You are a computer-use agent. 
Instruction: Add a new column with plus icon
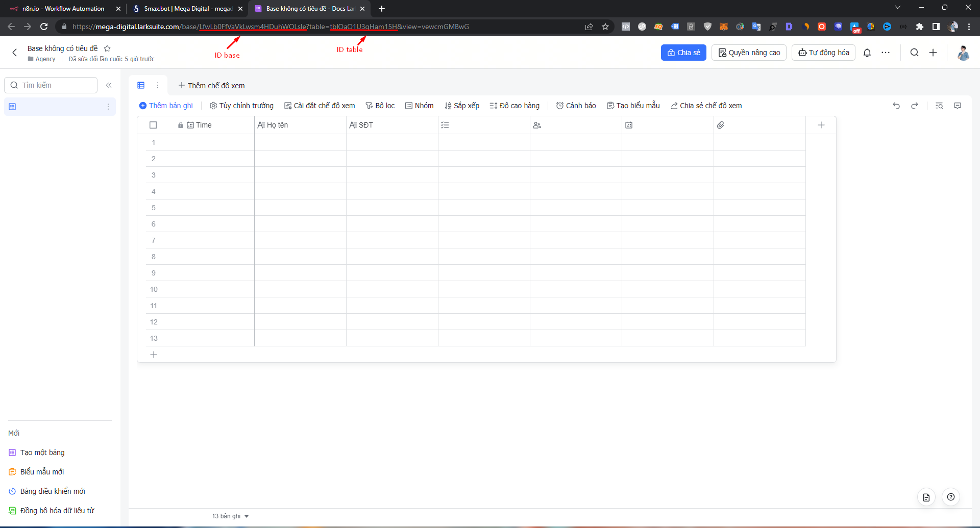point(821,125)
